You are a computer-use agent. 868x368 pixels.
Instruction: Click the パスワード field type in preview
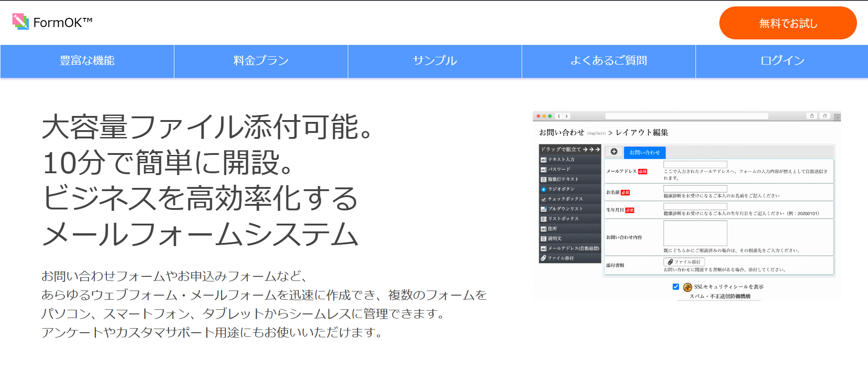click(570, 170)
